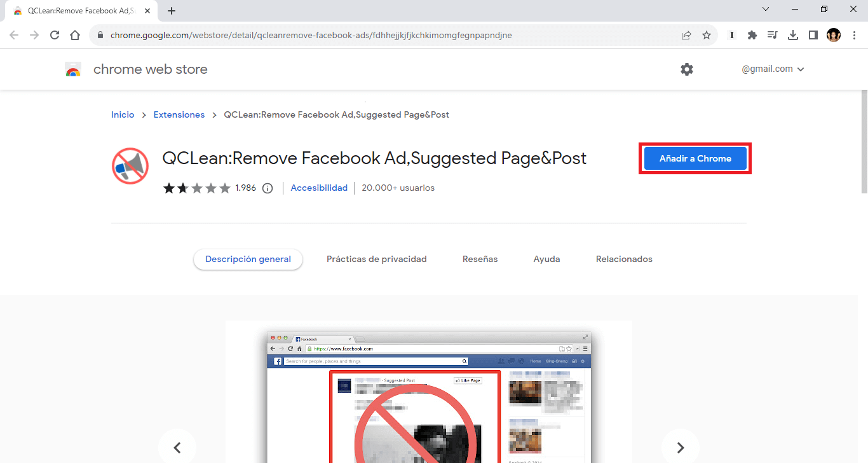Open Extensiones breadcrumb link
This screenshot has height=463, width=868.
pyautogui.click(x=179, y=115)
